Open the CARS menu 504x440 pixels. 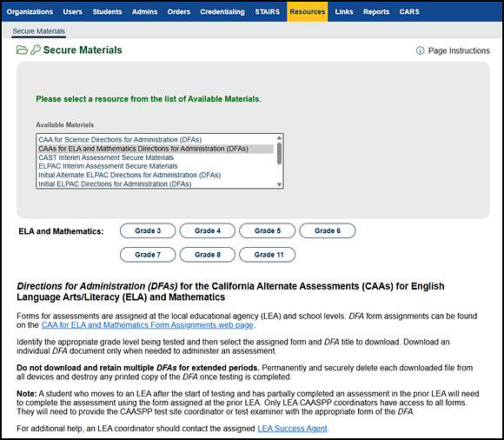(x=409, y=11)
